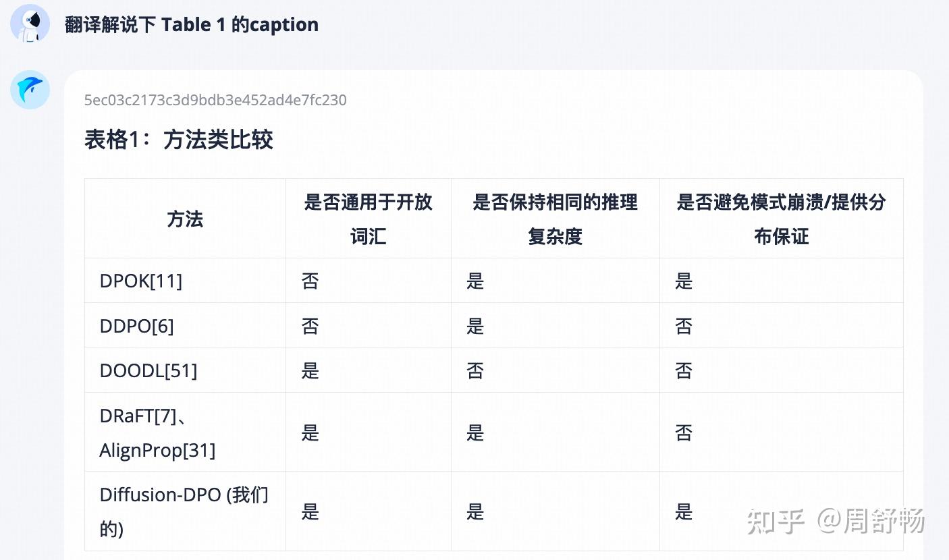This screenshot has width=949, height=560.
Task: Click the 是否避免模式崩溃/提供分布保证 header
Action: (x=781, y=218)
